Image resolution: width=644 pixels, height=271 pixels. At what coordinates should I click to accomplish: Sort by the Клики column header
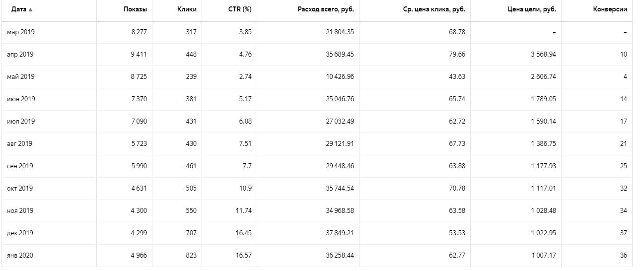click(187, 9)
